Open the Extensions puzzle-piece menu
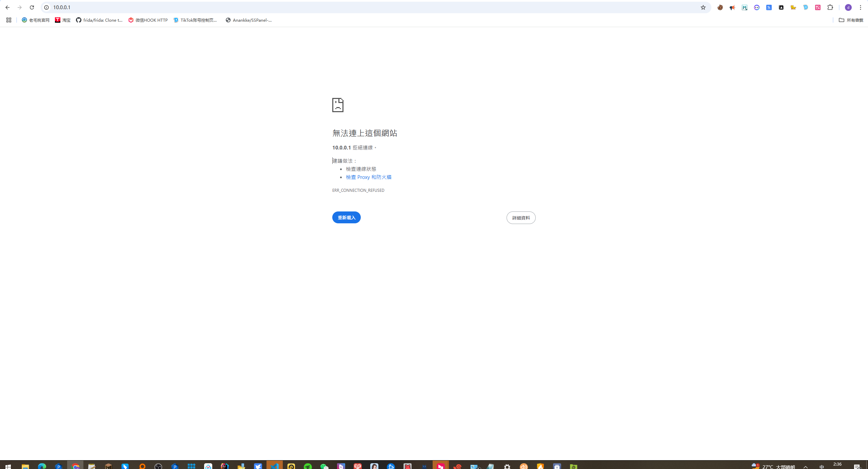 (830, 7)
